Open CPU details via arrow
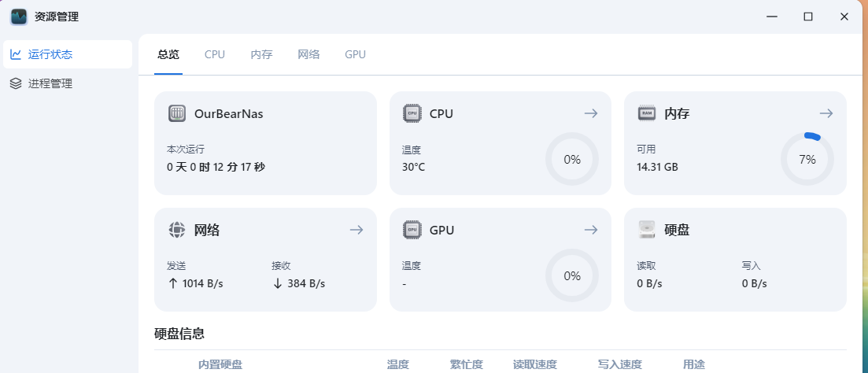 (591, 113)
